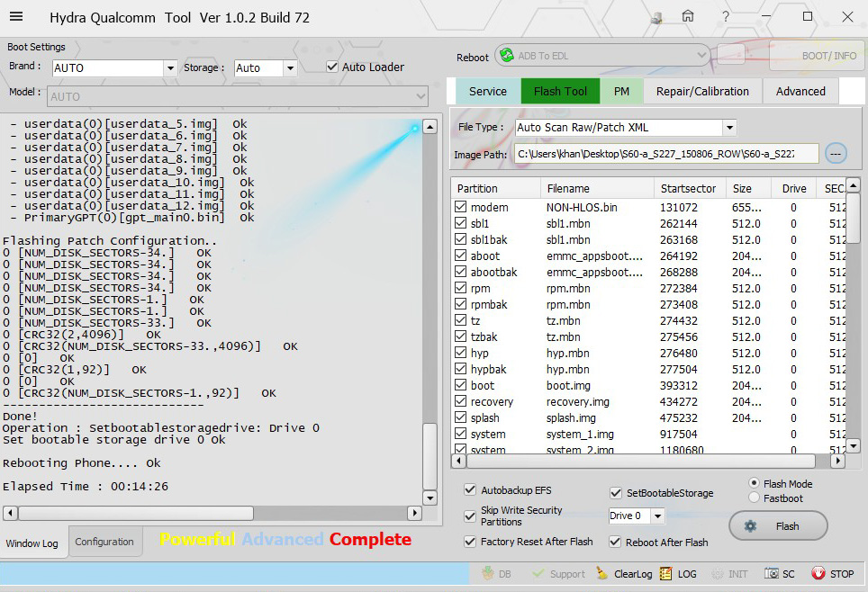Sort by Partition column header
Image resolution: width=868 pixels, height=592 pixels.
tap(495, 188)
